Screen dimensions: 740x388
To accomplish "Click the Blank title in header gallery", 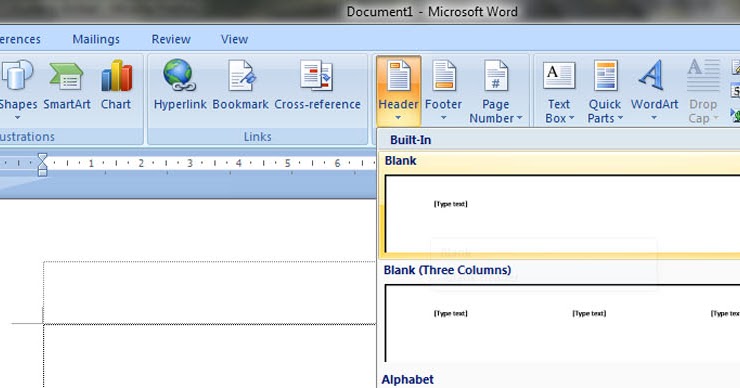I will [x=400, y=160].
